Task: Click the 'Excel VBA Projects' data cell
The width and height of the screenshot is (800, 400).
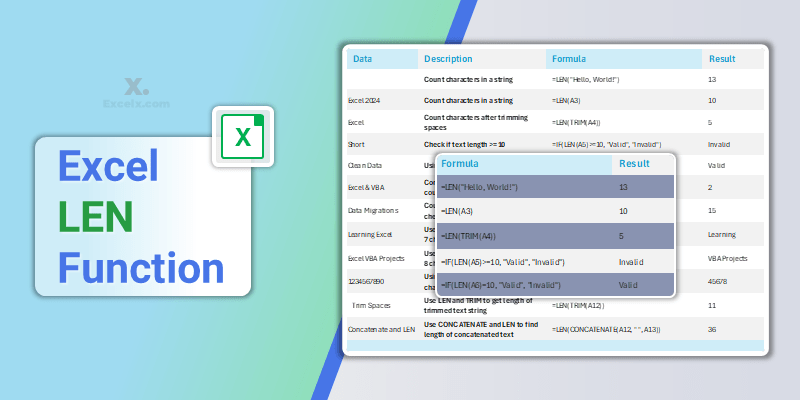Action: [376, 258]
